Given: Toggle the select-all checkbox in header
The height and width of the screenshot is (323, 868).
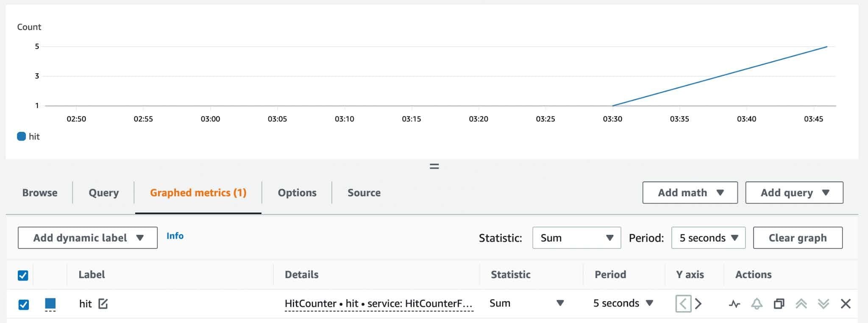Looking at the screenshot, I should (x=23, y=276).
